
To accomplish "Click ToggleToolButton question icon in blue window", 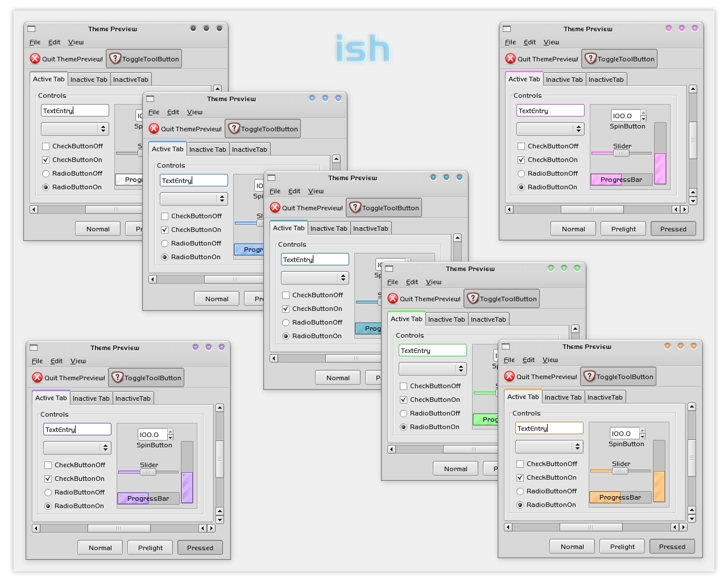I will [234, 128].
